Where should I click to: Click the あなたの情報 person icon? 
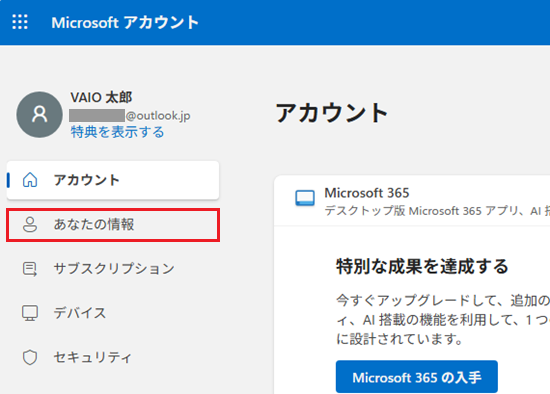(30, 225)
